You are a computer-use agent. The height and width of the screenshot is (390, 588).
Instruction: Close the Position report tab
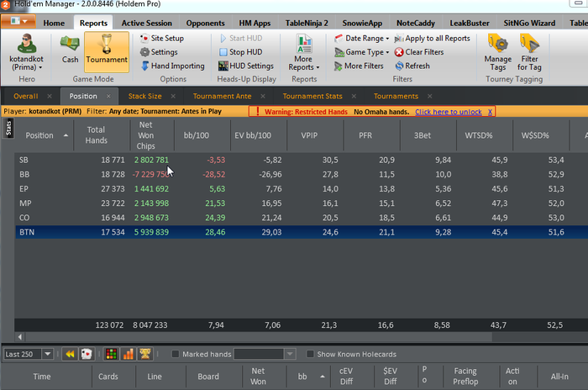tap(108, 96)
